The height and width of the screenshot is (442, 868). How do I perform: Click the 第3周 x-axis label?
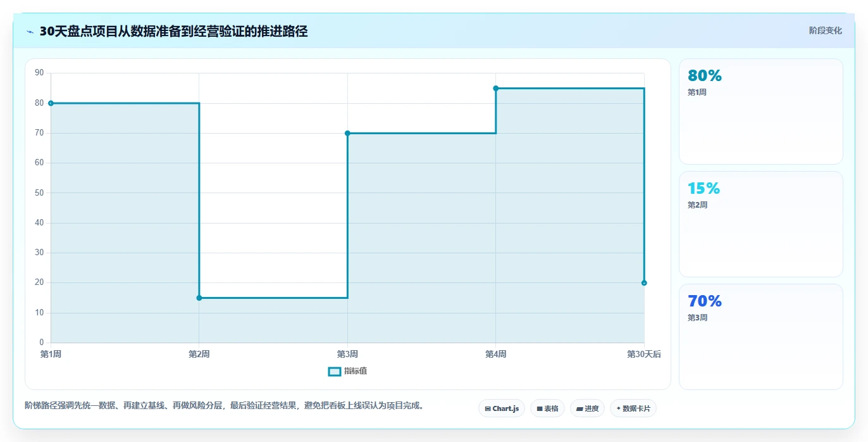[x=347, y=354]
